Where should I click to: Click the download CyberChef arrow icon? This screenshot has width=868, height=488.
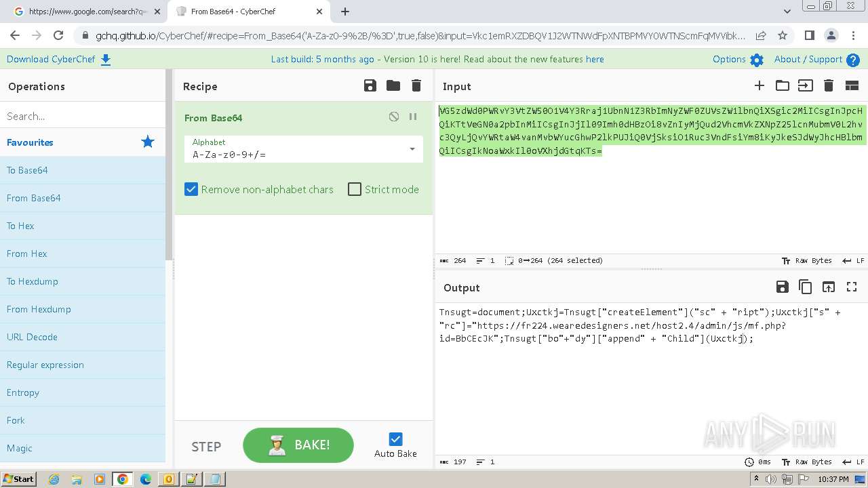pyautogui.click(x=106, y=60)
